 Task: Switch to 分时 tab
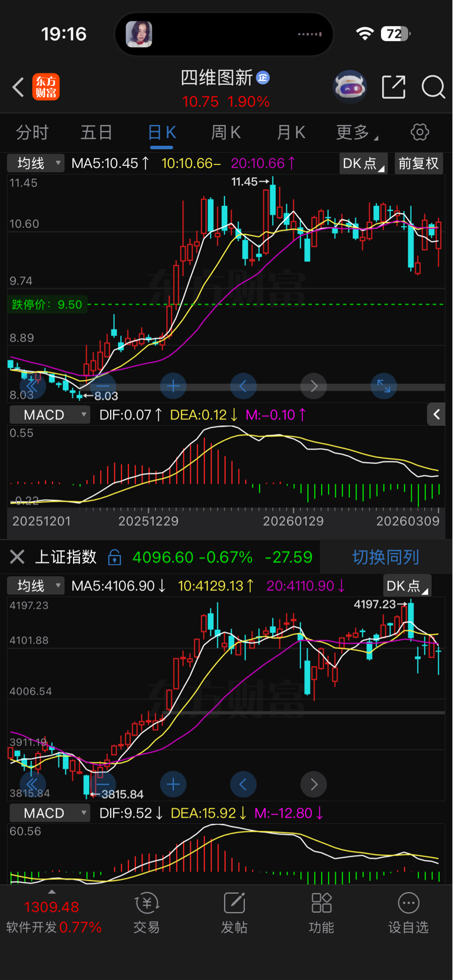click(x=32, y=132)
